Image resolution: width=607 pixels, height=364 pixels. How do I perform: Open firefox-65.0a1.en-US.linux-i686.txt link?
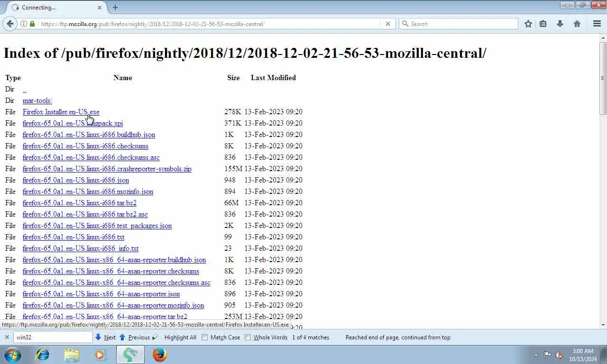(x=73, y=237)
